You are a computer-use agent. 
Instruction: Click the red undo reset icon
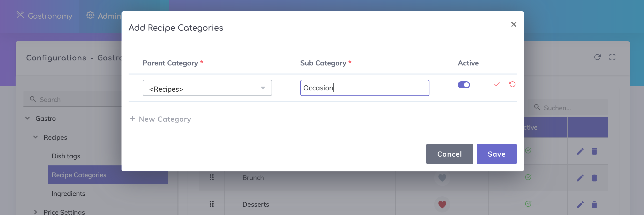(x=512, y=84)
